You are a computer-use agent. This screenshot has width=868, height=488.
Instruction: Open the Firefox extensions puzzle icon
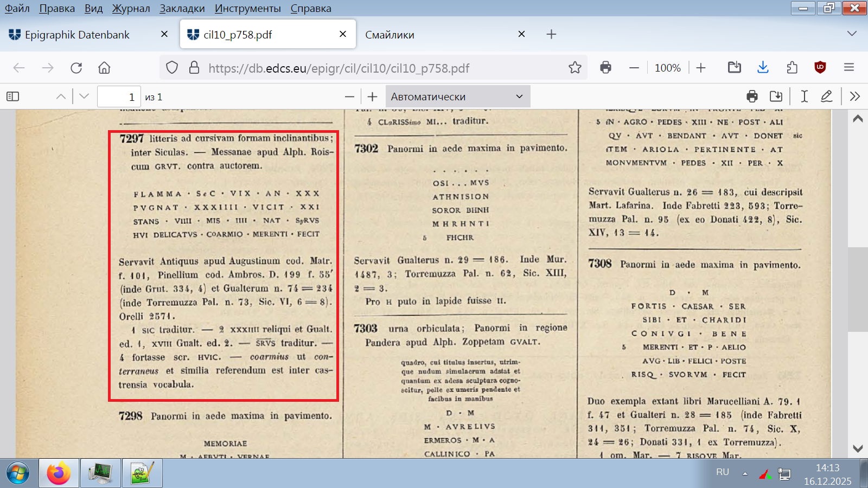pos(792,68)
